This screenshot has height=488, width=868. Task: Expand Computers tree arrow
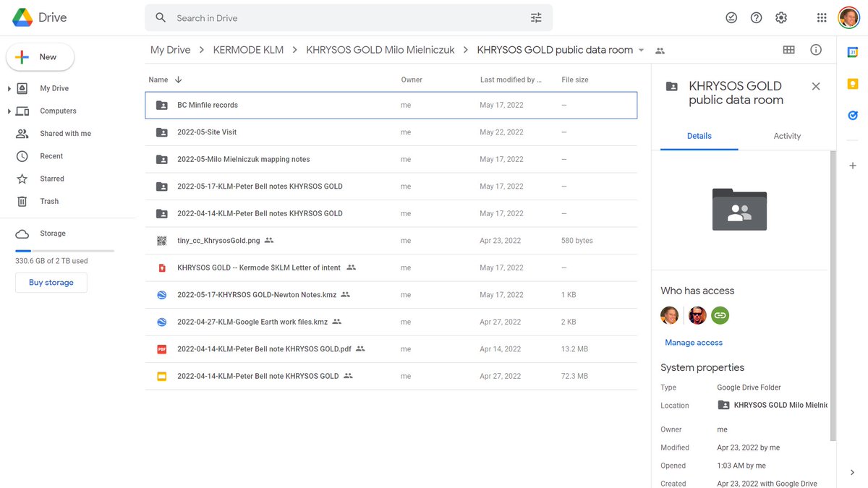point(9,111)
